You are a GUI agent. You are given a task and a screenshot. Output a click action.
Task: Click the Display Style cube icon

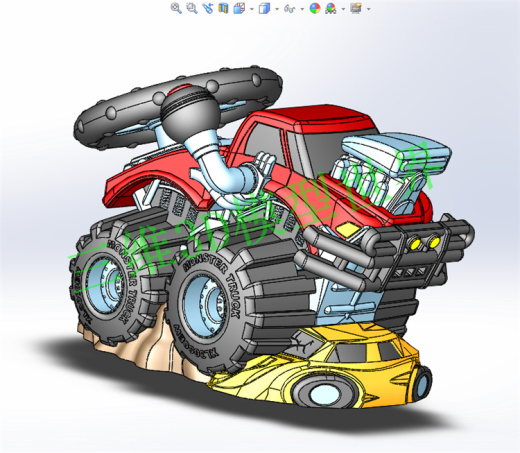[264, 8]
